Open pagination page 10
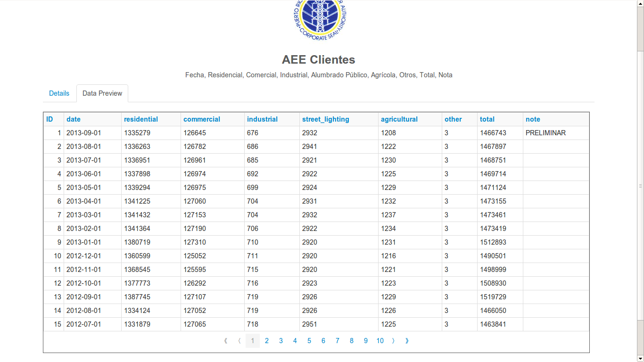Screen dimensions: 644x362 pyautogui.click(x=380, y=341)
